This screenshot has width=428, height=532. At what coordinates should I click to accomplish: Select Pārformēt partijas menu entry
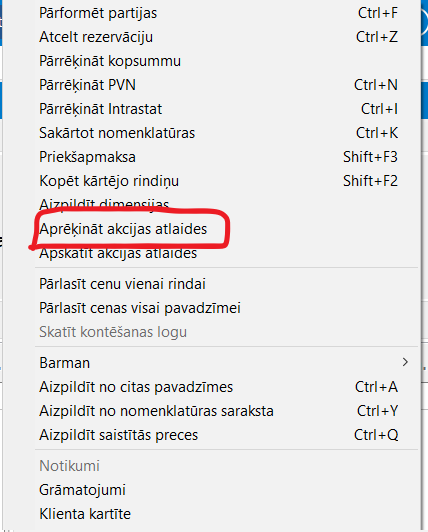tap(227, 13)
